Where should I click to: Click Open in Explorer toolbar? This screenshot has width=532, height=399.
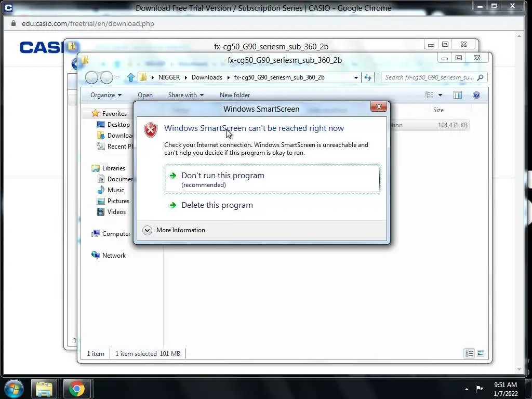coord(145,95)
